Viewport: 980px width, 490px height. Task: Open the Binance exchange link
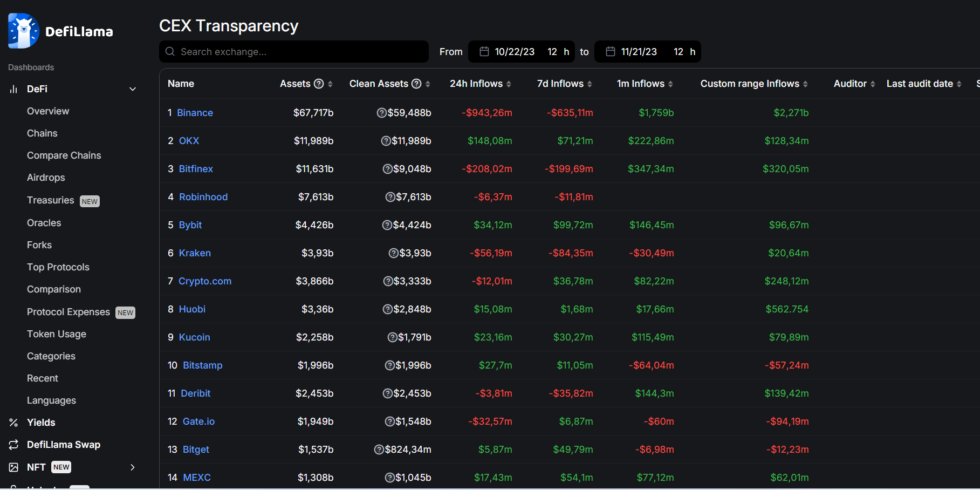pos(195,113)
